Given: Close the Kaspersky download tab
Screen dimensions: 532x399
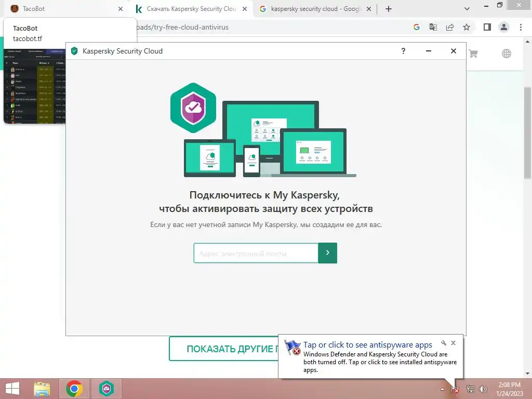Looking at the screenshot, I should point(245,9).
